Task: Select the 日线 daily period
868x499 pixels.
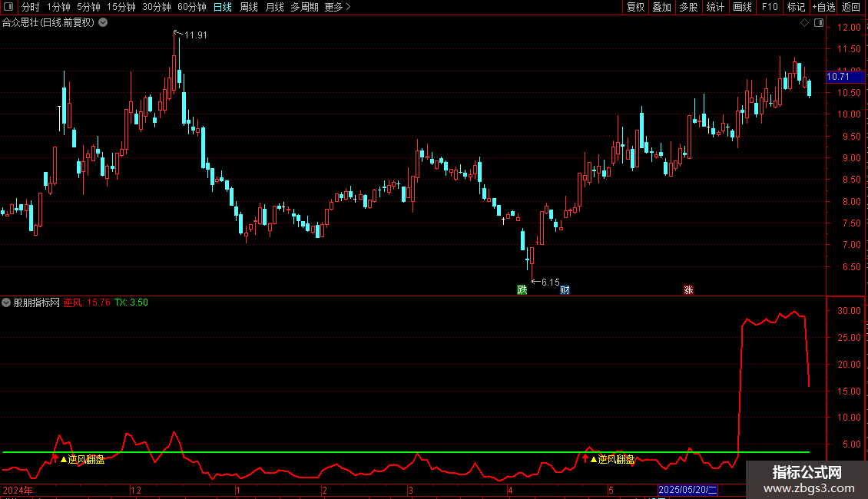Action: coord(223,7)
